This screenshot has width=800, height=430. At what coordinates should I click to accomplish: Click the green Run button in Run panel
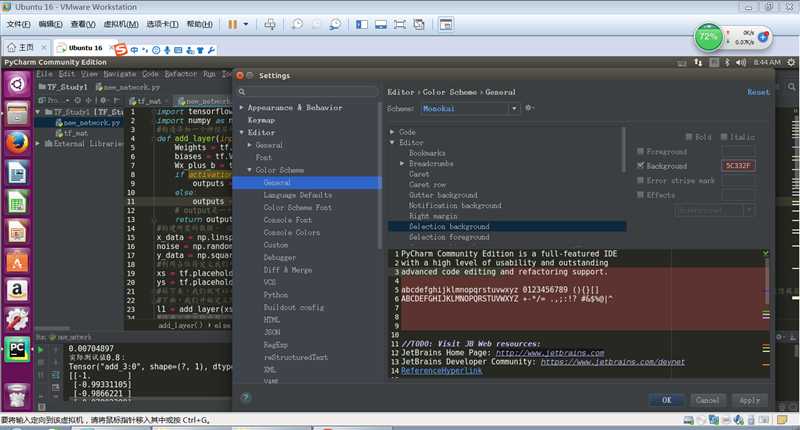41,350
